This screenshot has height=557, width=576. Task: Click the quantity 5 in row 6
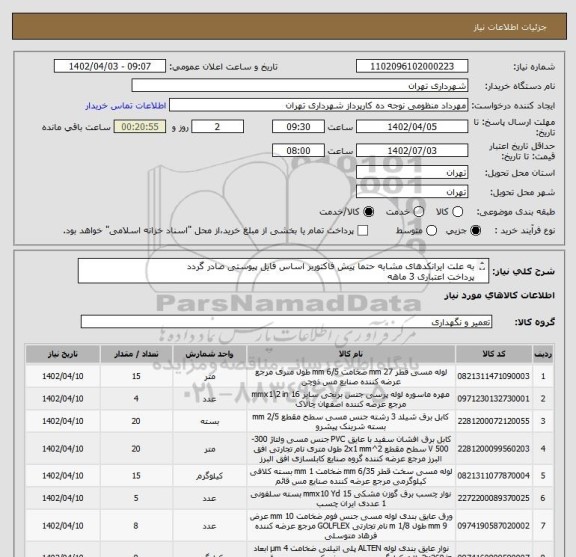click(x=136, y=498)
